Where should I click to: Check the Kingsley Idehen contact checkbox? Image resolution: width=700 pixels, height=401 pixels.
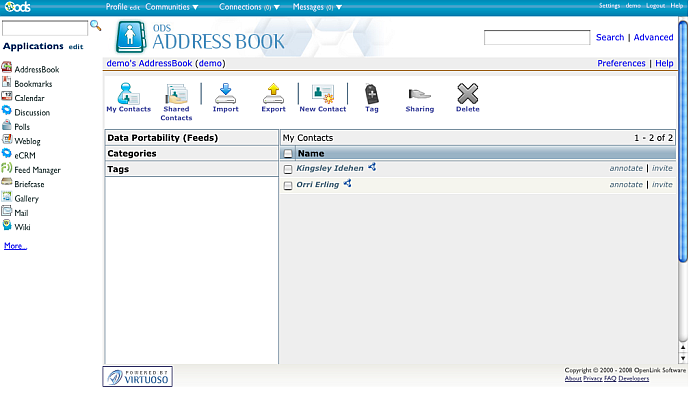[288, 169]
